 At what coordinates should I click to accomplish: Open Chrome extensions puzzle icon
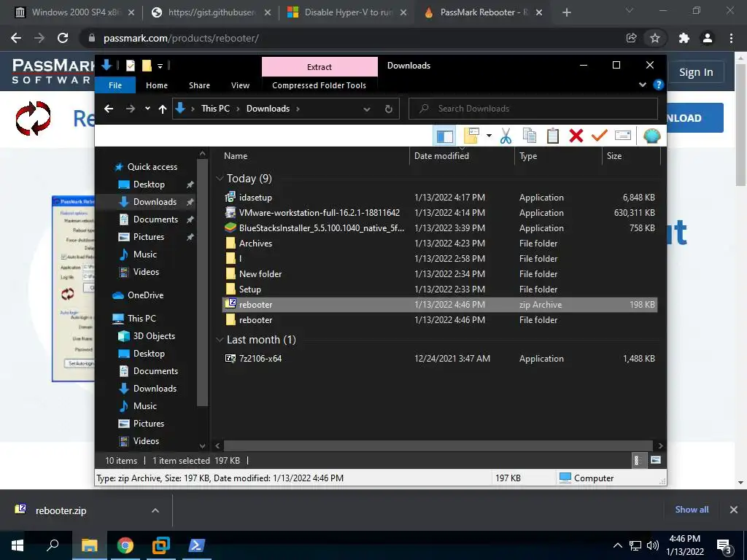684,38
